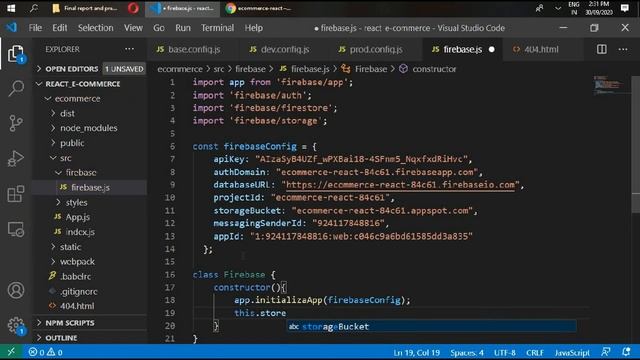Click the remote window indicator in status bar

point(11,352)
